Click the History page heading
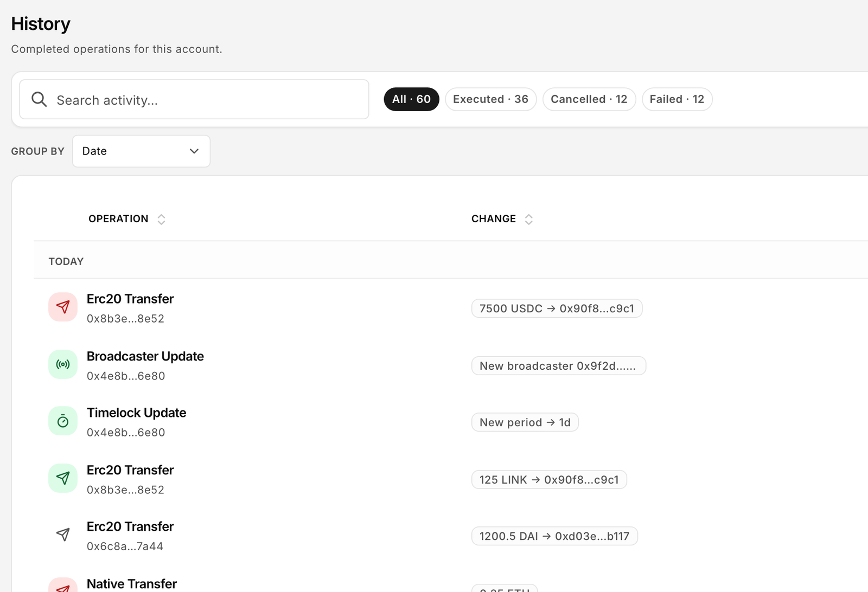This screenshot has width=868, height=592. coord(41,24)
